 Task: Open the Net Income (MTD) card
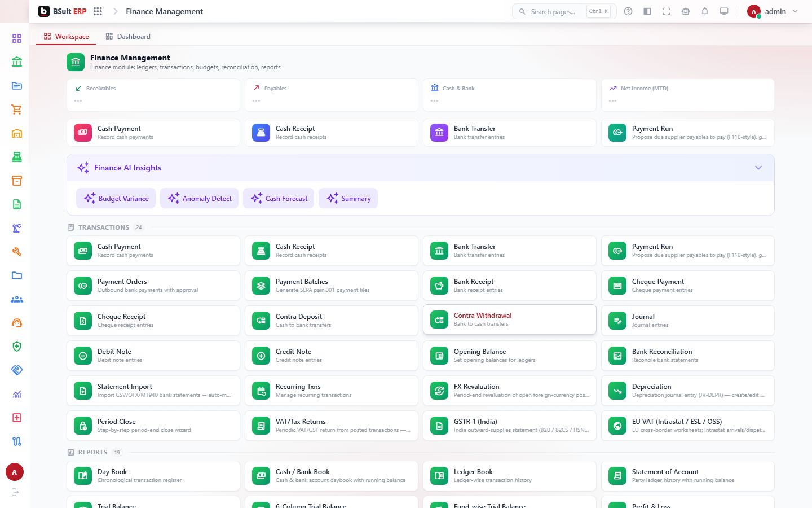tap(688, 95)
